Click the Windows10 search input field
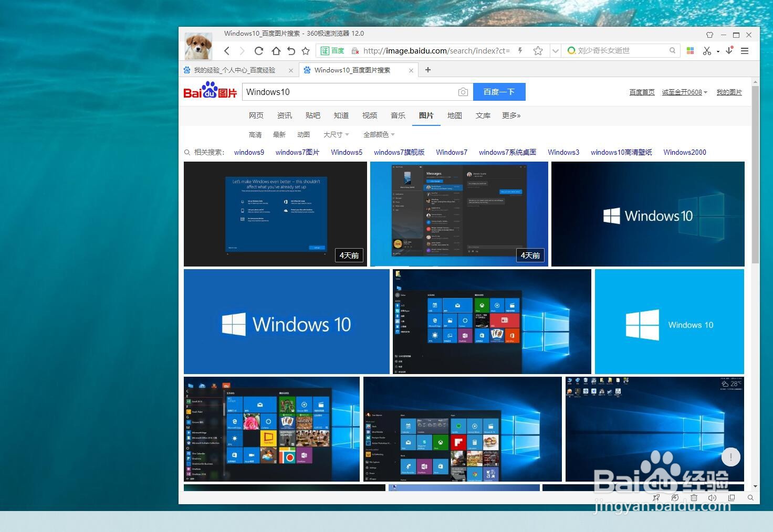The height and width of the screenshot is (532, 773). tap(349, 92)
